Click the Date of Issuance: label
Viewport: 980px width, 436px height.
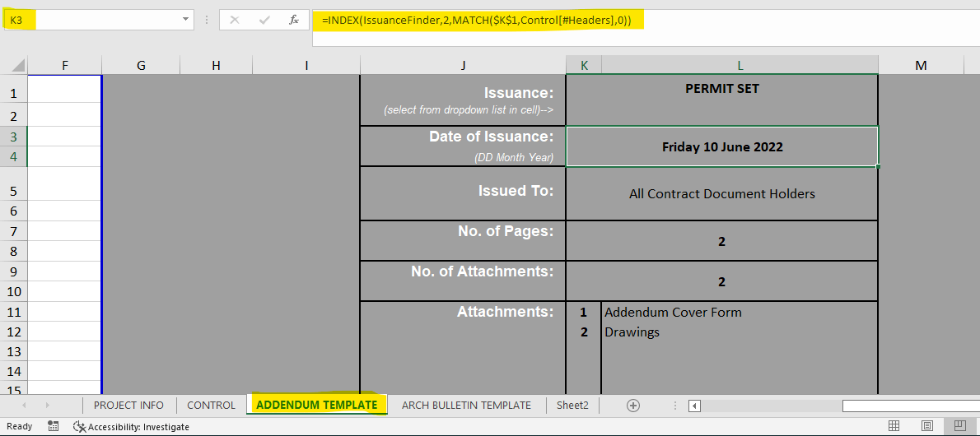click(492, 137)
